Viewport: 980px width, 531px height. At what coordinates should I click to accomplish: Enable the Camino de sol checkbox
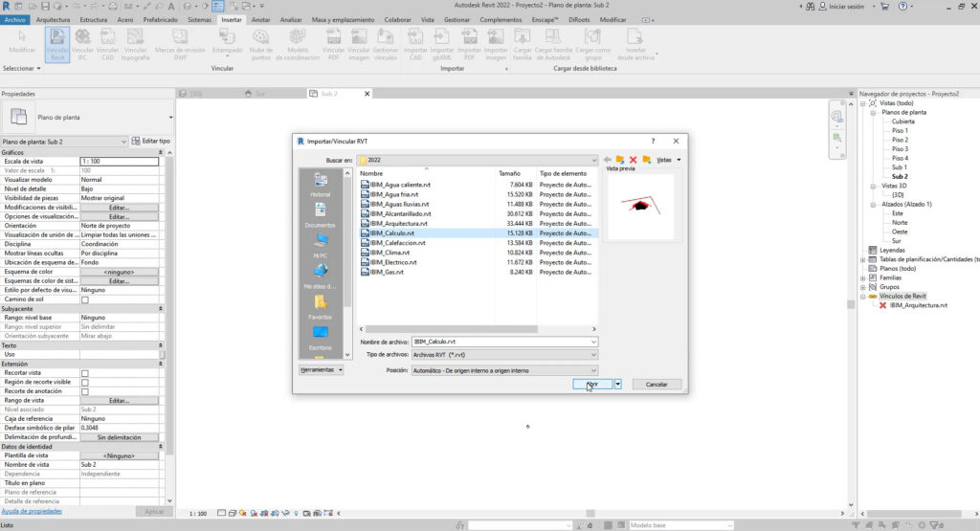tap(85, 299)
